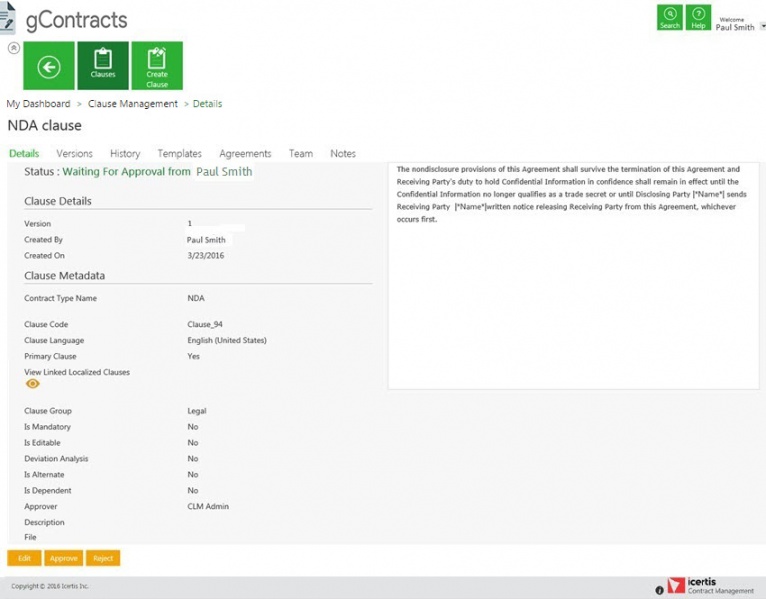Click the '3/23/2016' created date value
The height and width of the screenshot is (599, 766).
pos(206,256)
